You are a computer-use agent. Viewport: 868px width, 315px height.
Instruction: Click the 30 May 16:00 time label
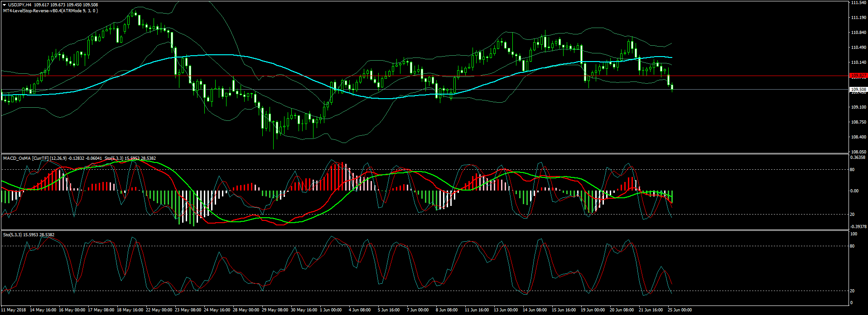tap(304, 310)
